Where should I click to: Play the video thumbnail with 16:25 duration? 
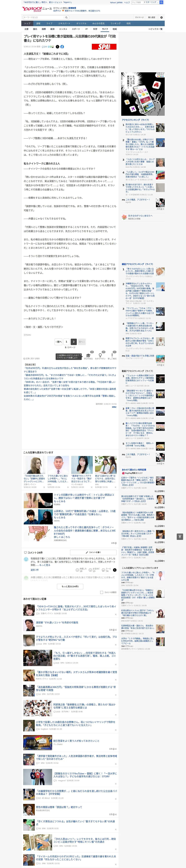coord(160,394)
